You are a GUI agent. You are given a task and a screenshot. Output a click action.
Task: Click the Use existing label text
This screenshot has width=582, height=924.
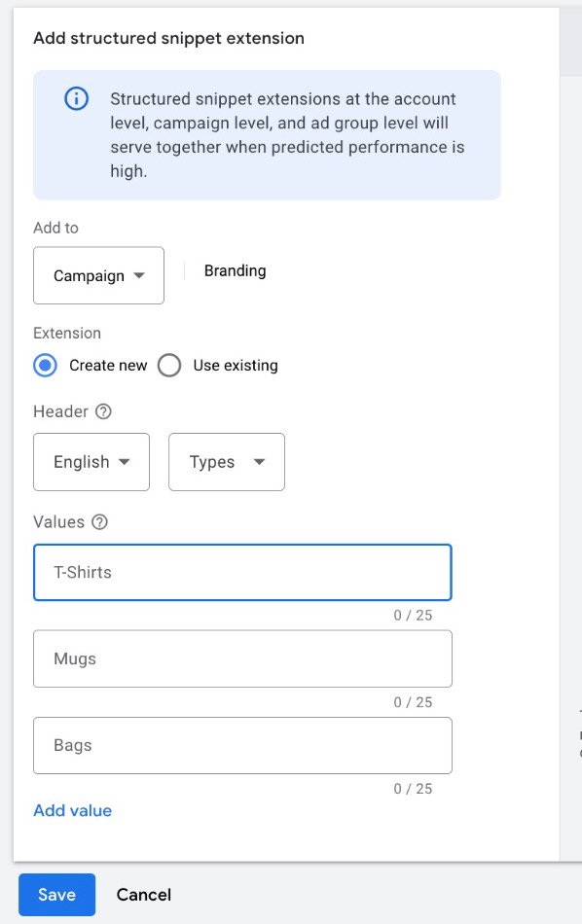pyautogui.click(x=236, y=366)
